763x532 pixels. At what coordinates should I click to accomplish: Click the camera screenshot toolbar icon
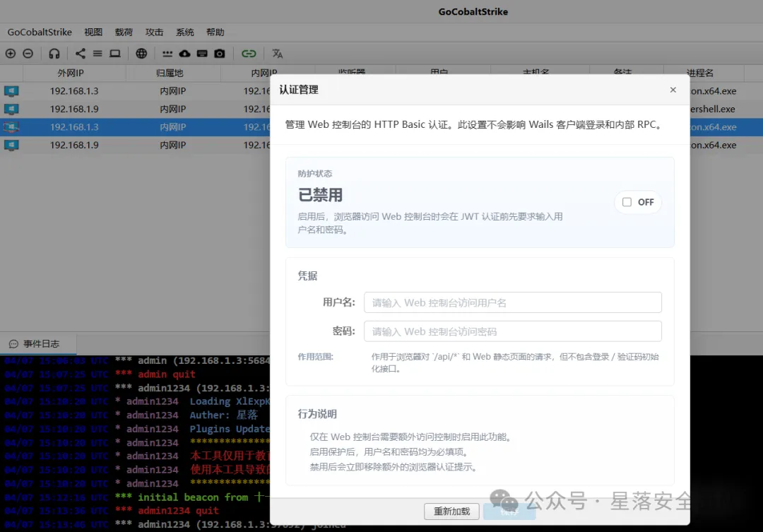click(x=220, y=54)
